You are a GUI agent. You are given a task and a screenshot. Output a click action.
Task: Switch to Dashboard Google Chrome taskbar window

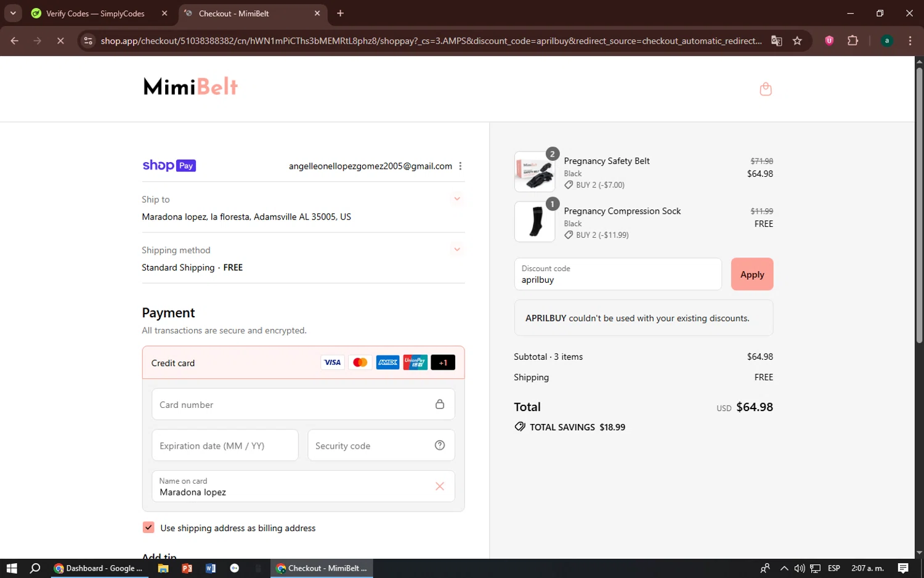point(99,568)
